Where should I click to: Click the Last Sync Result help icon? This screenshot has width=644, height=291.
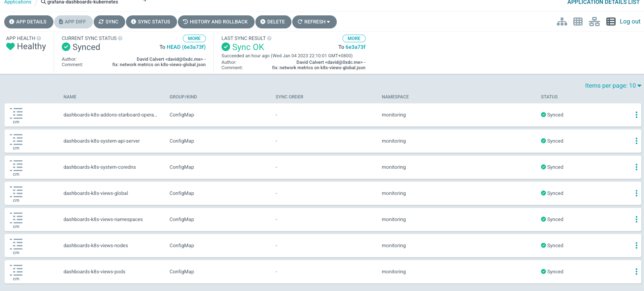pyautogui.click(x=269, y=38)
